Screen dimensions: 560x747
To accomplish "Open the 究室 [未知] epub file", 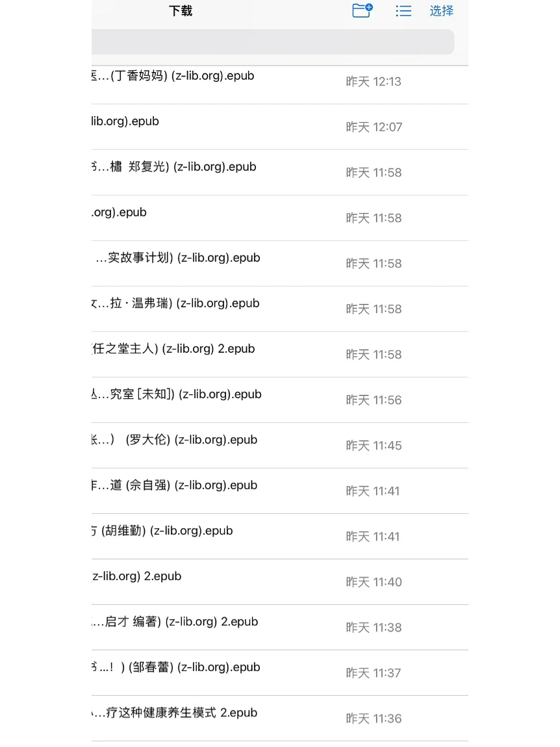I will point(280,399).
